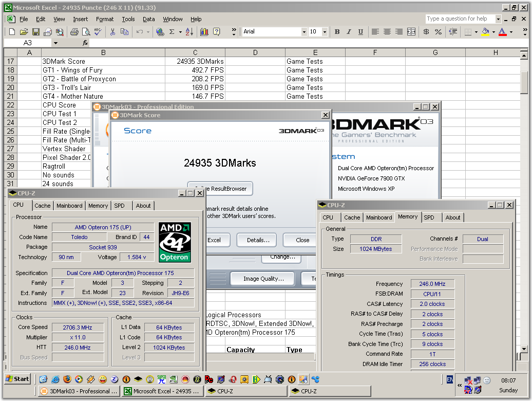The height and width of the screenshot is (401, 532).
Task: Toggle Bold formatting in Excel
Action: (x=337, y=32)
